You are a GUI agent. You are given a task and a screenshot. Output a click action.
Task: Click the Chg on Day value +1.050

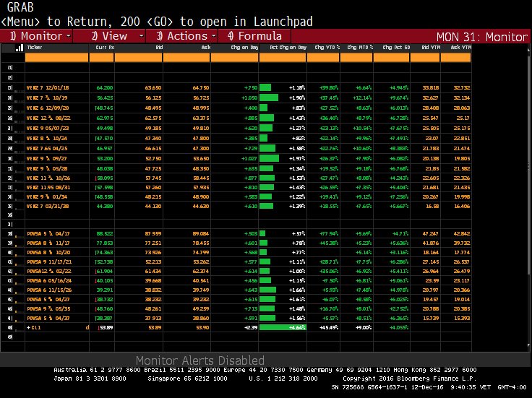[249, 98]
